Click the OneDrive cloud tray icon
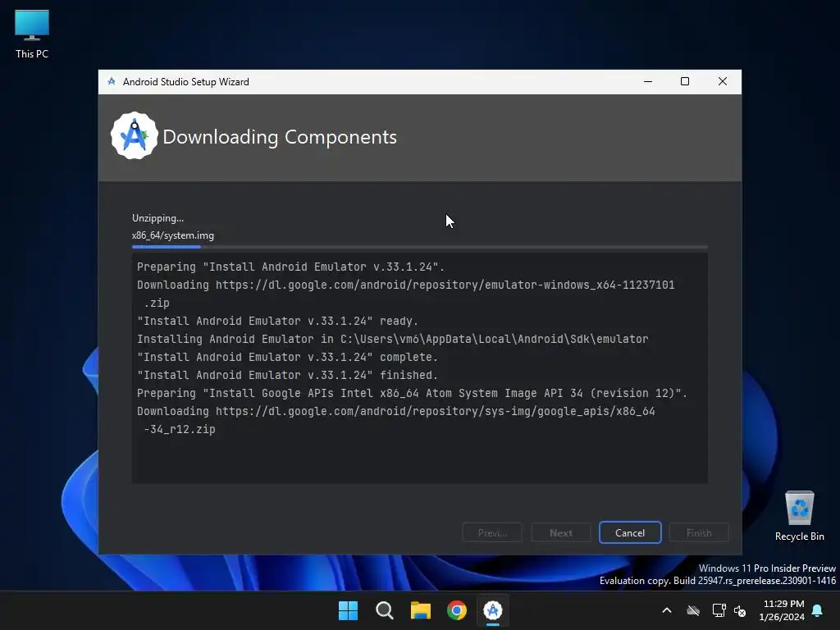Image resolution: width=840 pixels, height=630 pixels. point(693,610)
